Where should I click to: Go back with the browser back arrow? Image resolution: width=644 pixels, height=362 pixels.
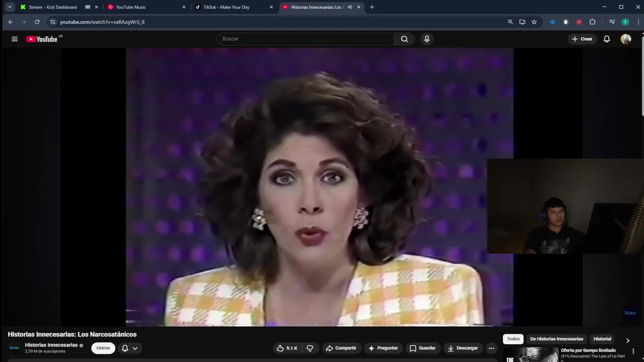pos(11,22)
